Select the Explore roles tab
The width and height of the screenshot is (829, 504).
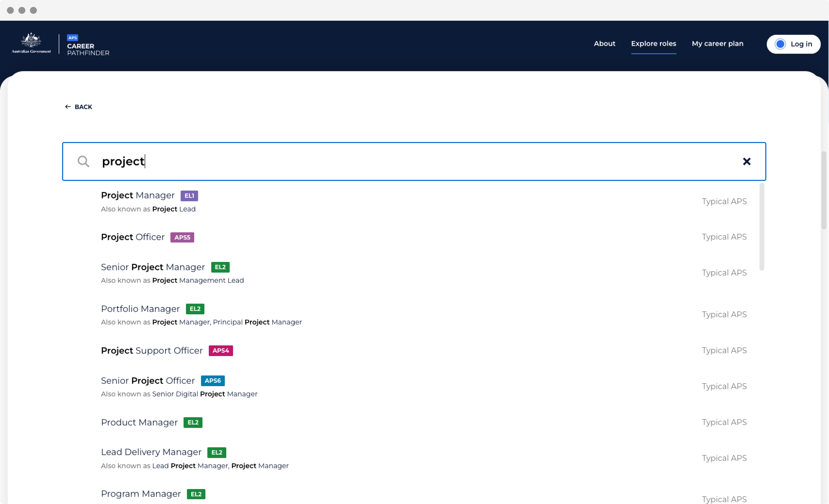point(653,43)
